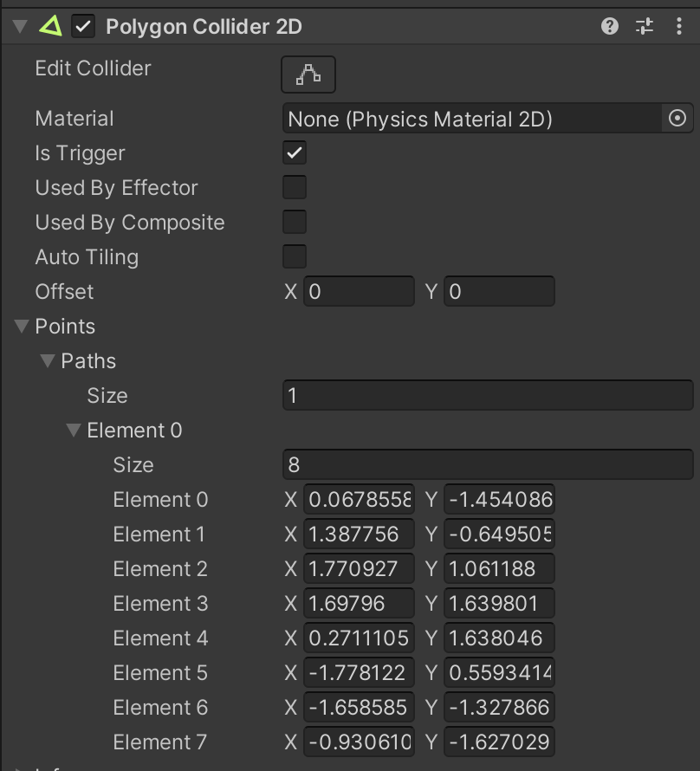700x771 pixels.
Task: Click the Paths label
Action: tap(88, 361)
